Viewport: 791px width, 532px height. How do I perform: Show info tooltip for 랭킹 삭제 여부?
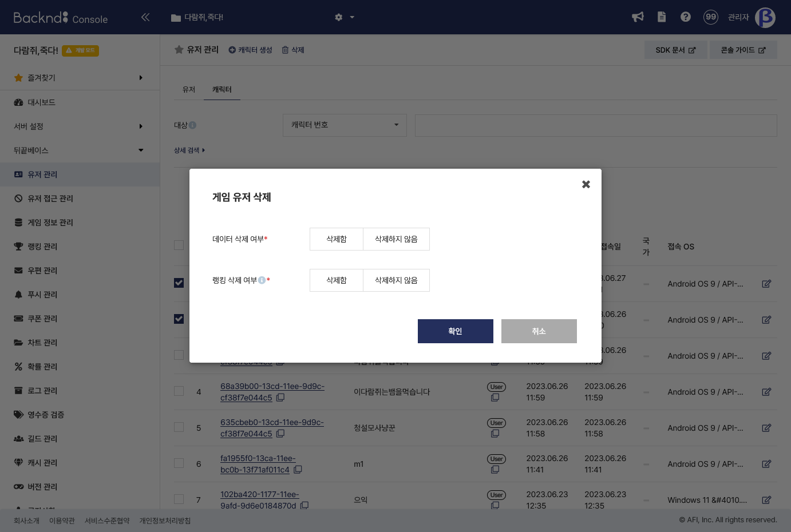[x=262, y=280]
